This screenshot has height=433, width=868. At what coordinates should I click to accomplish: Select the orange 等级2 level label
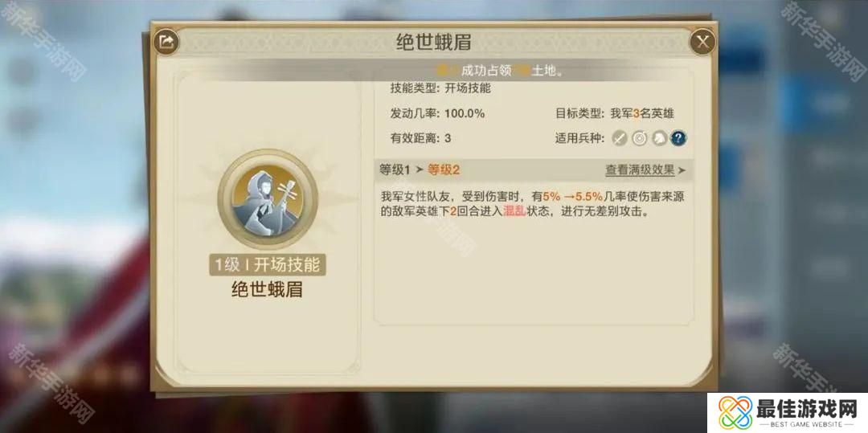pyautogui.click(x=444, y=170)
